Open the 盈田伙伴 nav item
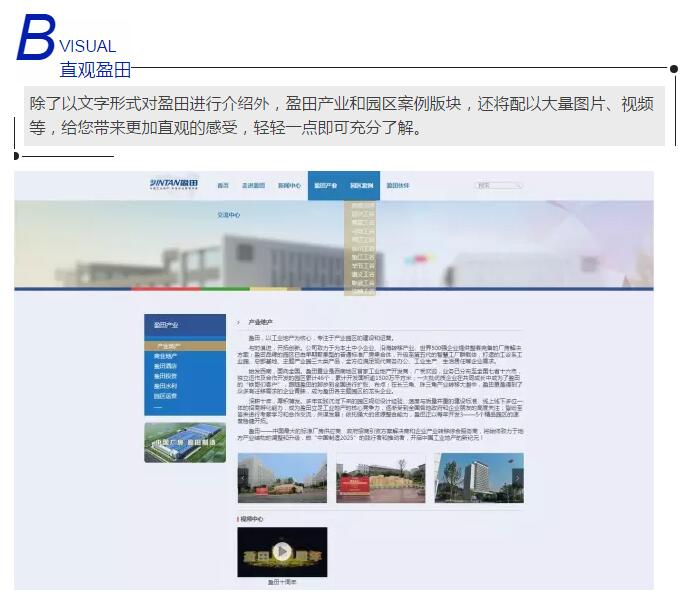 [398, 185]
